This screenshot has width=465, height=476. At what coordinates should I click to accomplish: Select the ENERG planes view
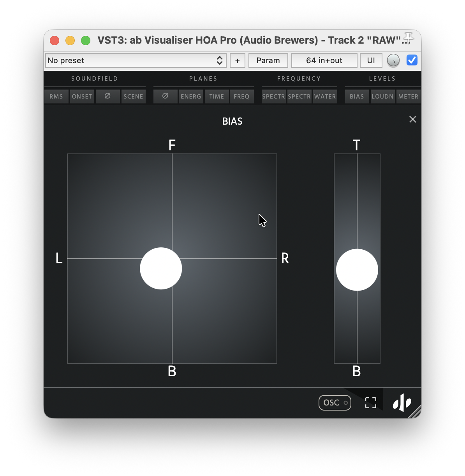191,96
